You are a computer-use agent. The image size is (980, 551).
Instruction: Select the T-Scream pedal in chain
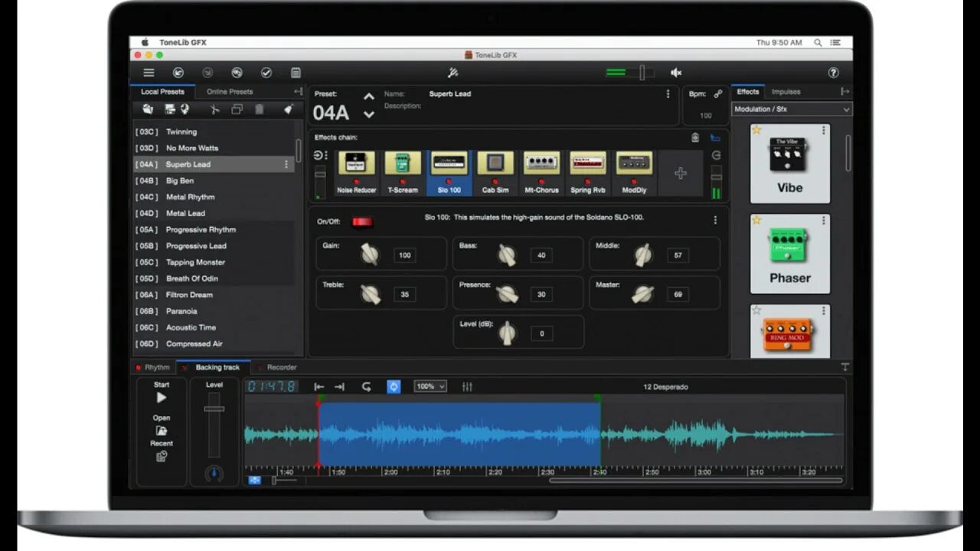click(403, 173)
